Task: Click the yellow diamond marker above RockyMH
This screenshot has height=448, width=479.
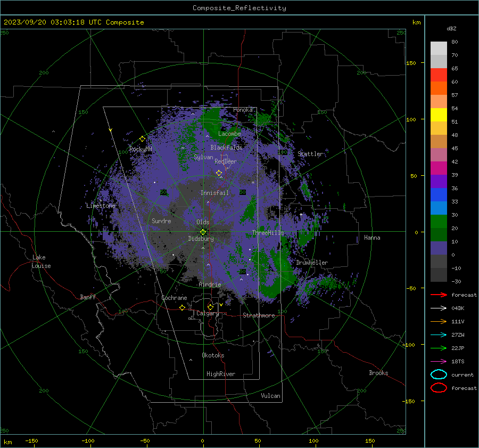Action: pyautogui.click(x=142, y=139)
